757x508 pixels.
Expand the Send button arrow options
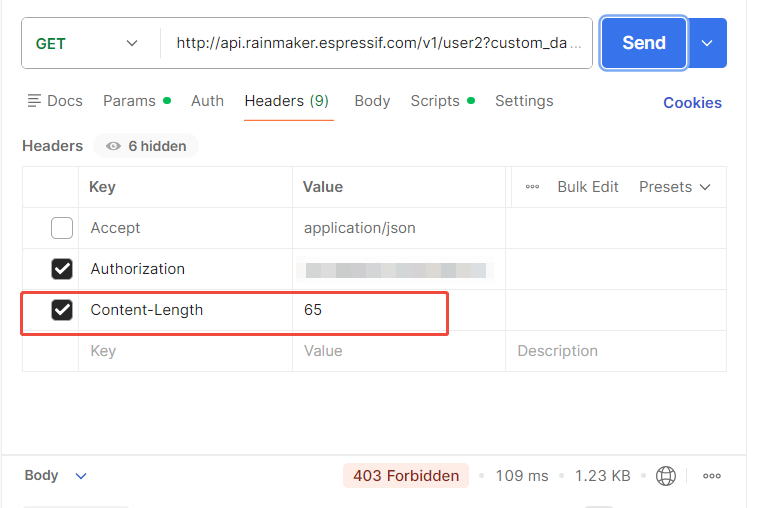tap(707, 43)
